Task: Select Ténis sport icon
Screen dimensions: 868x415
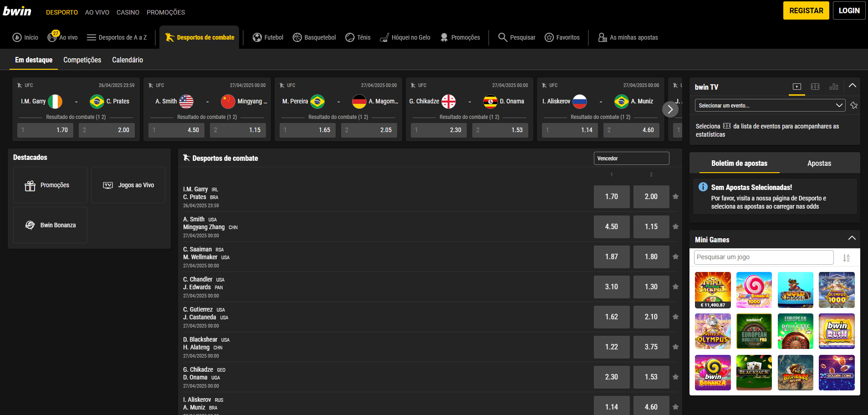Action: pyautogui.click(x=350, y=37)
